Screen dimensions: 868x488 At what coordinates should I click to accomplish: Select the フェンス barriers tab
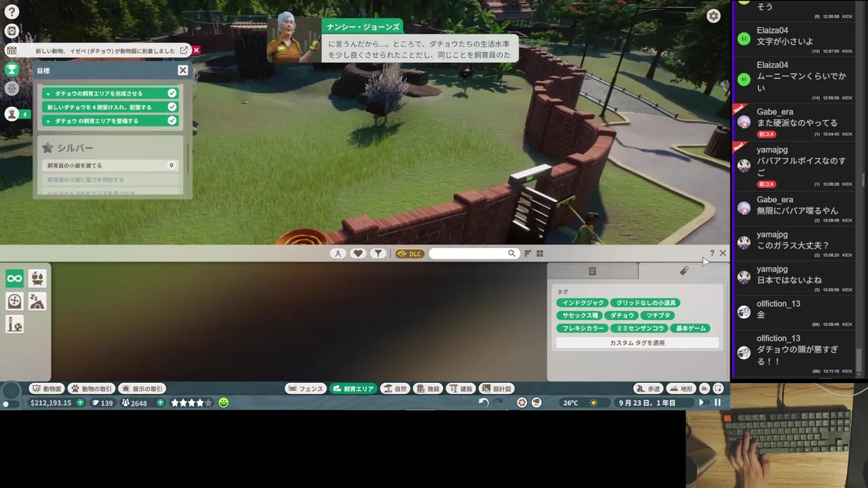point(306,389)
